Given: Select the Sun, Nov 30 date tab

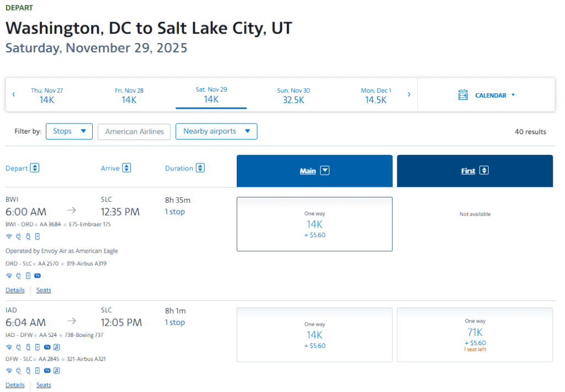Looking at the screenshot, I should pyautogui.click(x=293, y=95).
